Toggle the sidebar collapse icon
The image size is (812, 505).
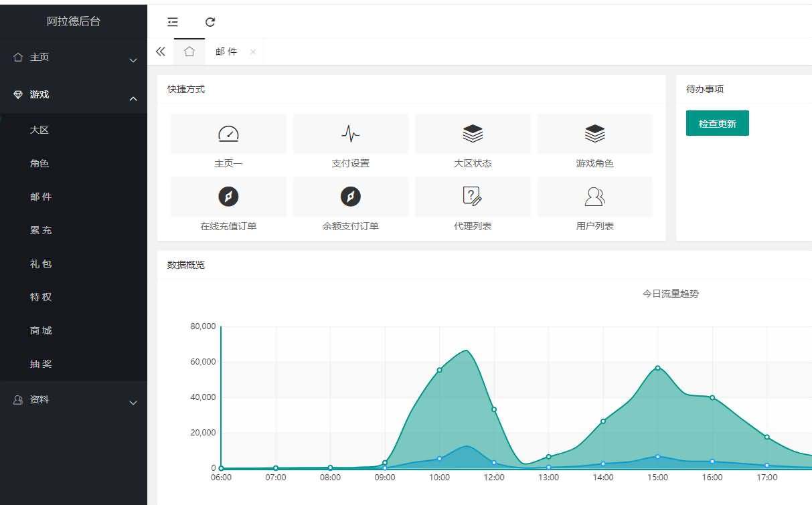click(173, 22)
